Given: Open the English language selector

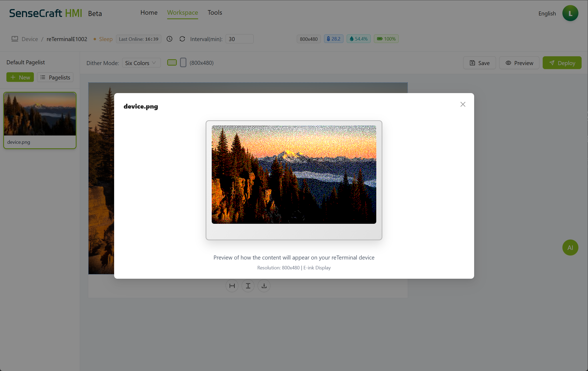Looking at the screenshot, I should (547, 13).
